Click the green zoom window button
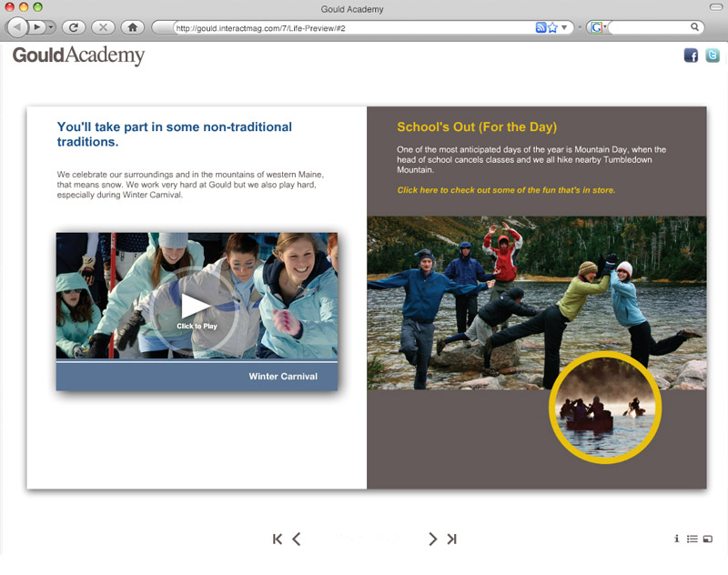Screen dimensions: 728x575 [x=38, y=7]
